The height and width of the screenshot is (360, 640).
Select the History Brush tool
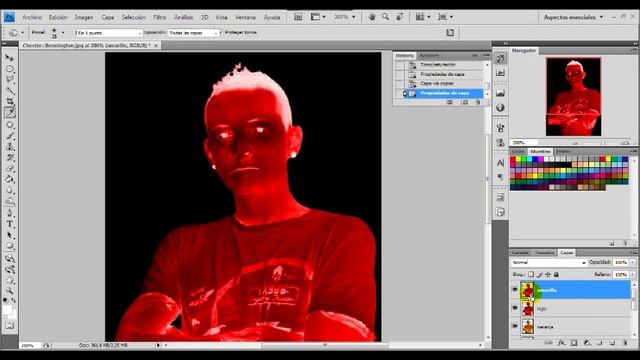point(9,158)
